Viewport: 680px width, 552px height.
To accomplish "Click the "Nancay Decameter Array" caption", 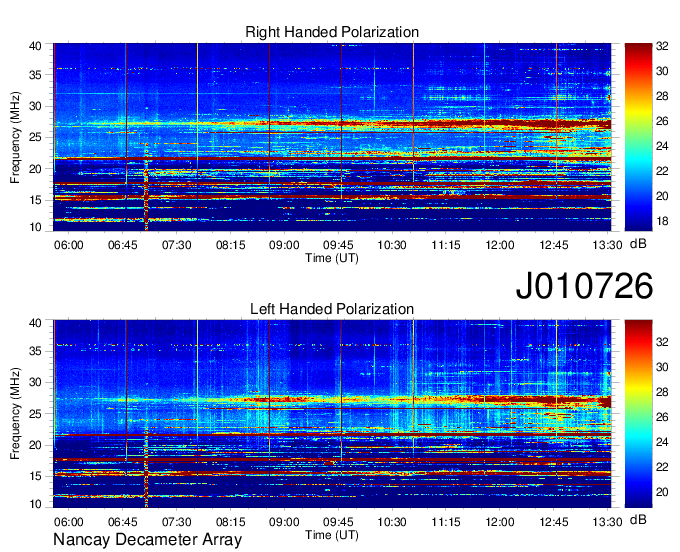I will coord(147,540).
